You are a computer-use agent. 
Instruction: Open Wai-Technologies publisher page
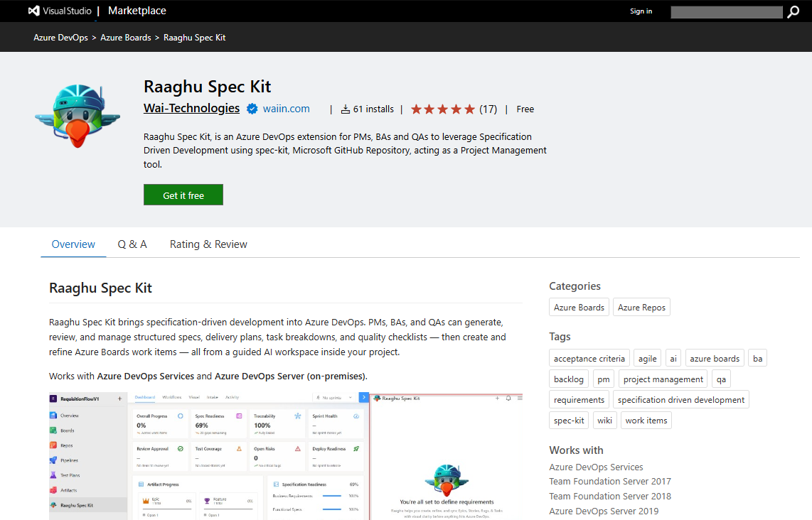pyautogui.click(x=191, y=108)
